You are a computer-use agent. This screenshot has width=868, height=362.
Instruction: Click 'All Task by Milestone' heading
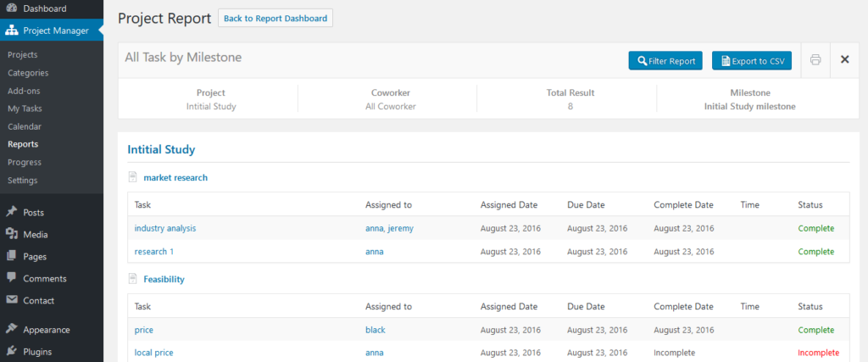coord(183,57)
